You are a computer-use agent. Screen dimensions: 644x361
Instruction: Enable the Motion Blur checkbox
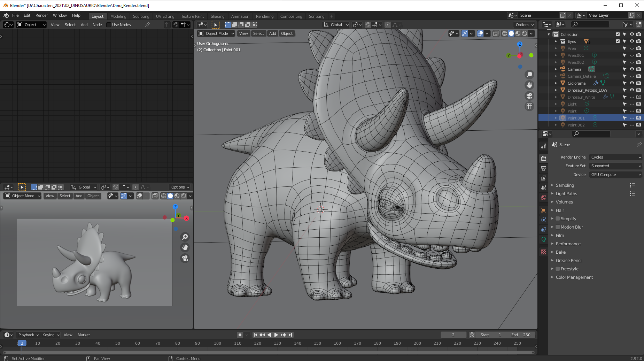point(558,227)
